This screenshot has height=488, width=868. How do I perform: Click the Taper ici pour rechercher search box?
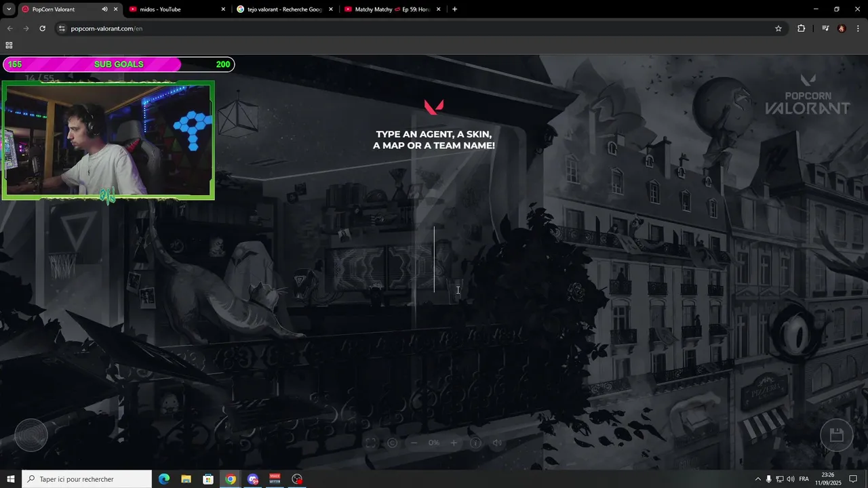pos(87,479)
